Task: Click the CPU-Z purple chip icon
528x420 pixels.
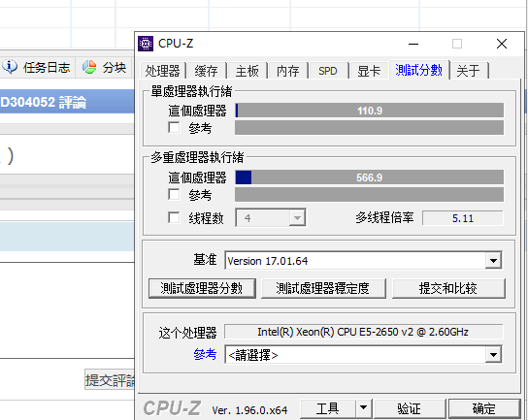Action: click(146, 44)
